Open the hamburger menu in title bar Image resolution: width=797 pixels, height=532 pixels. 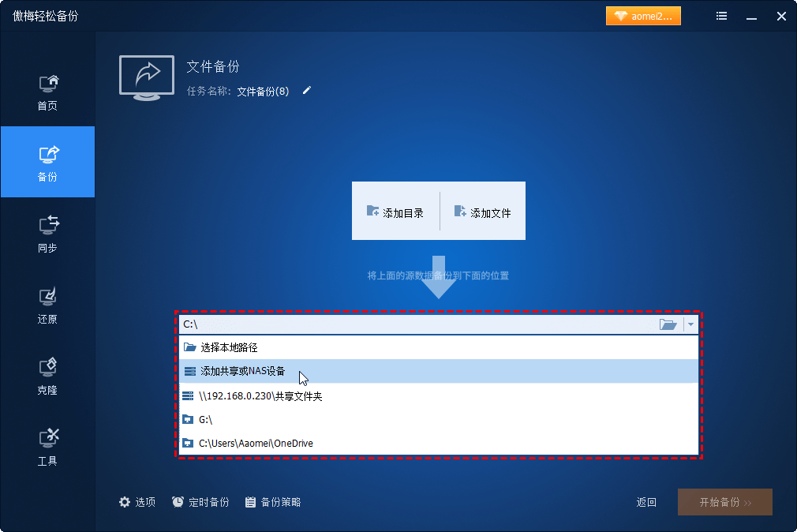[x=721, y=16]
